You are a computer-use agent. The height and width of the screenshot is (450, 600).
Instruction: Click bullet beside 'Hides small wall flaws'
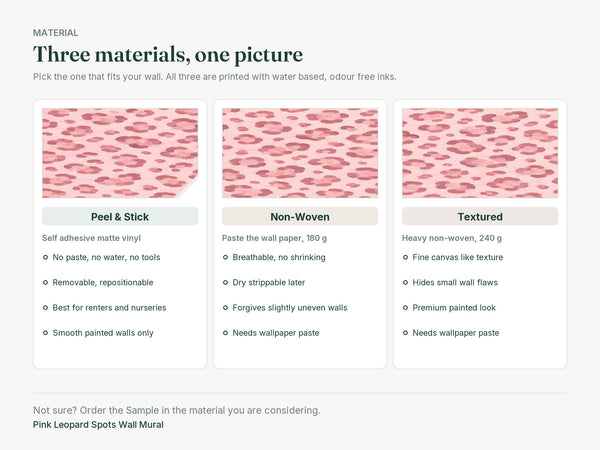405,282
